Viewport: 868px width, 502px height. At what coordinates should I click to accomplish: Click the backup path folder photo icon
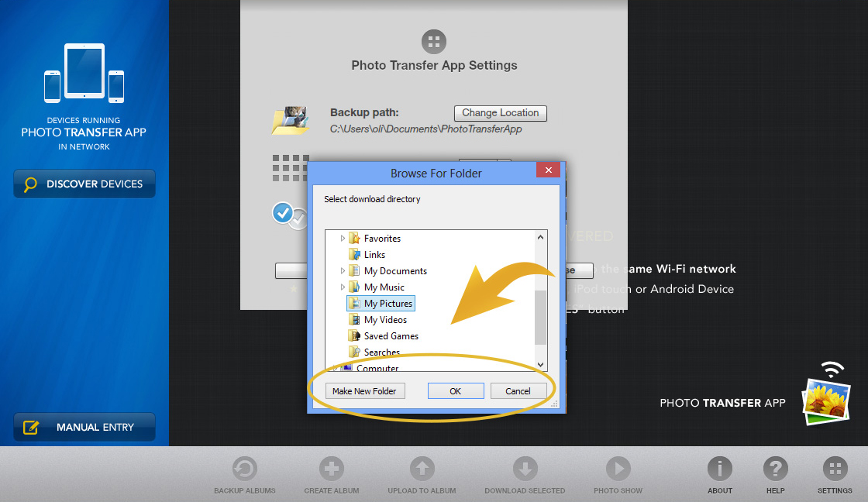coord(291,121)
